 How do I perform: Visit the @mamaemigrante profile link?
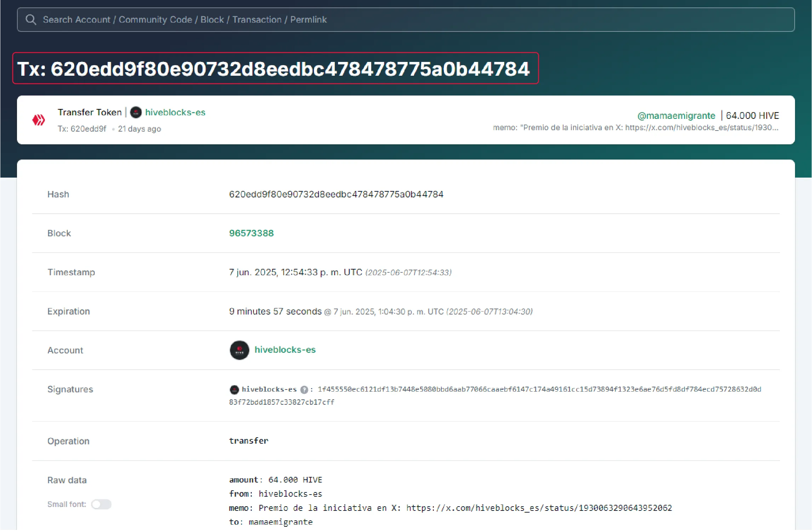pos(676,116)
